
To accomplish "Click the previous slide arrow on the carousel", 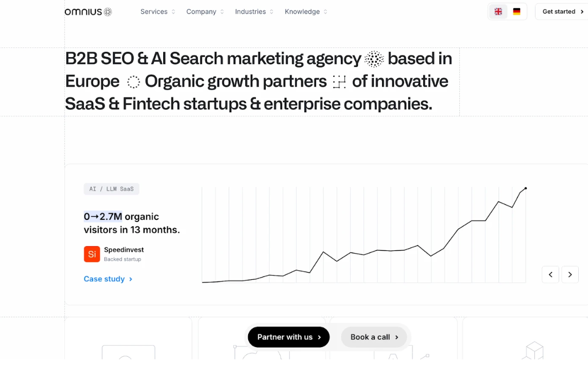I will pyautogui.click(x=550, y=274).
